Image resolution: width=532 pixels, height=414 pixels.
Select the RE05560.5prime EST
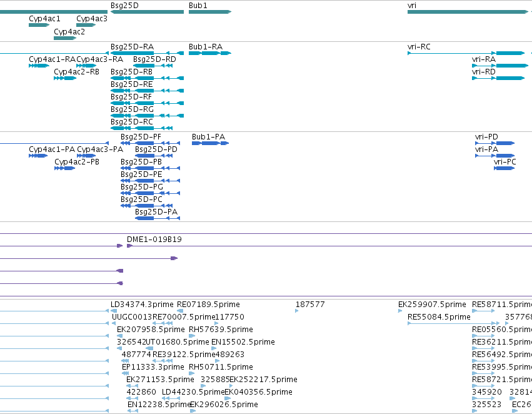pyautogui.click(x=483, y=336)
